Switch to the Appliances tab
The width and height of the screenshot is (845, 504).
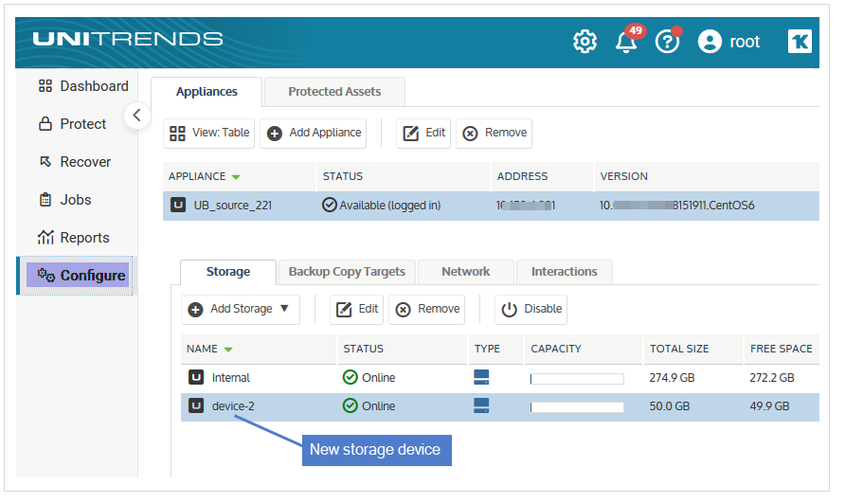[x=207, y=92]
